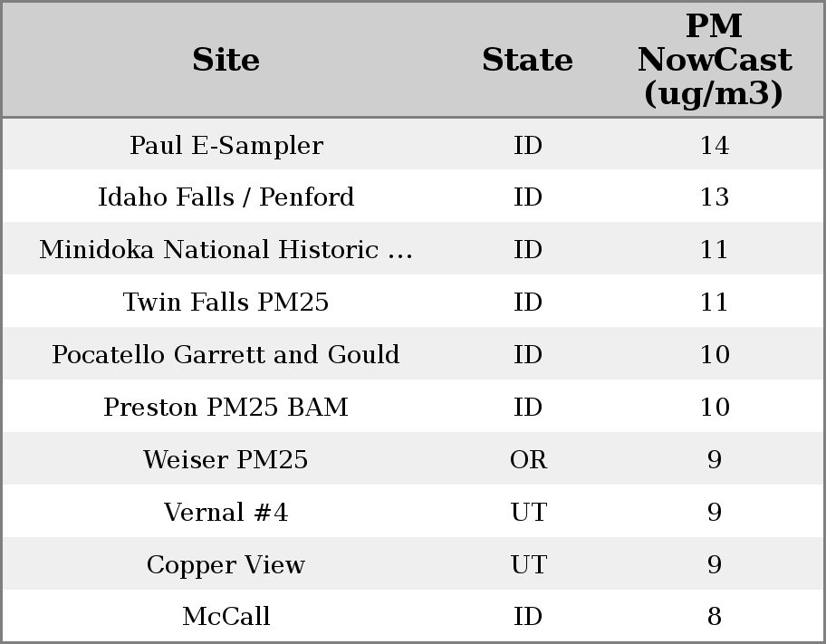The height and width of the screenshot is (644, 826).
Task: Click the UT state cell for Vernal #4
Action: coord(528,513)
